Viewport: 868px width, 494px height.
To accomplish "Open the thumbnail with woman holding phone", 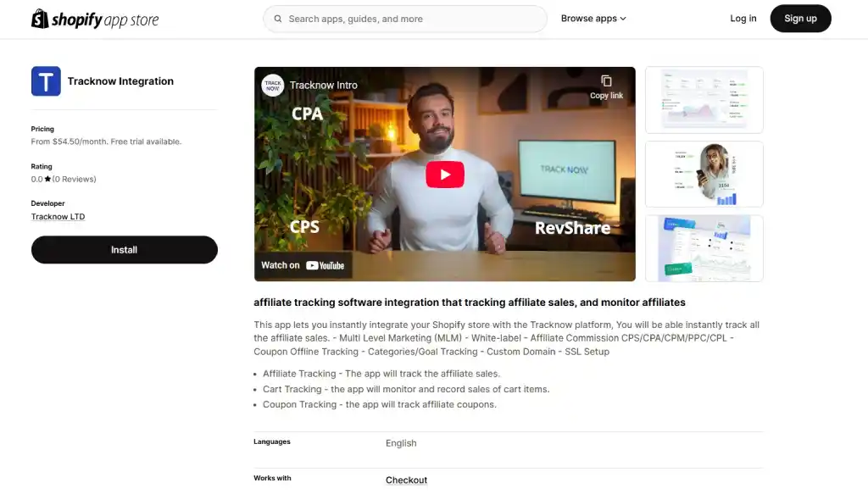I will 704,175.
